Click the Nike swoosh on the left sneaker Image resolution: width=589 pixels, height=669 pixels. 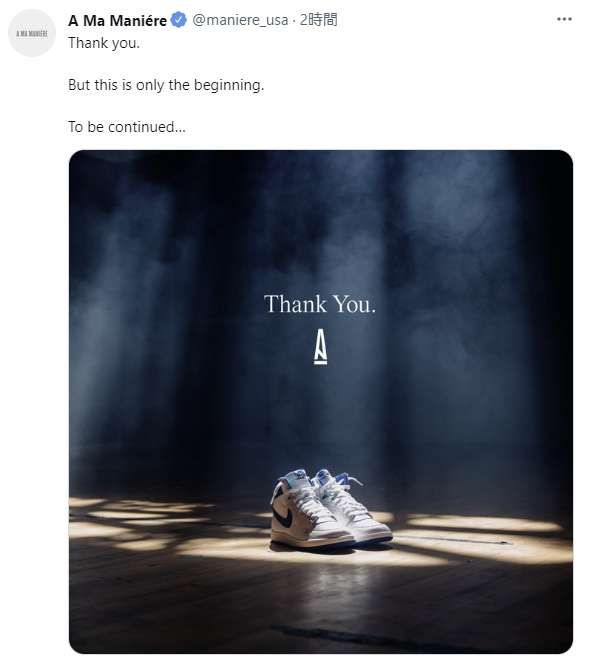[285, 517]
